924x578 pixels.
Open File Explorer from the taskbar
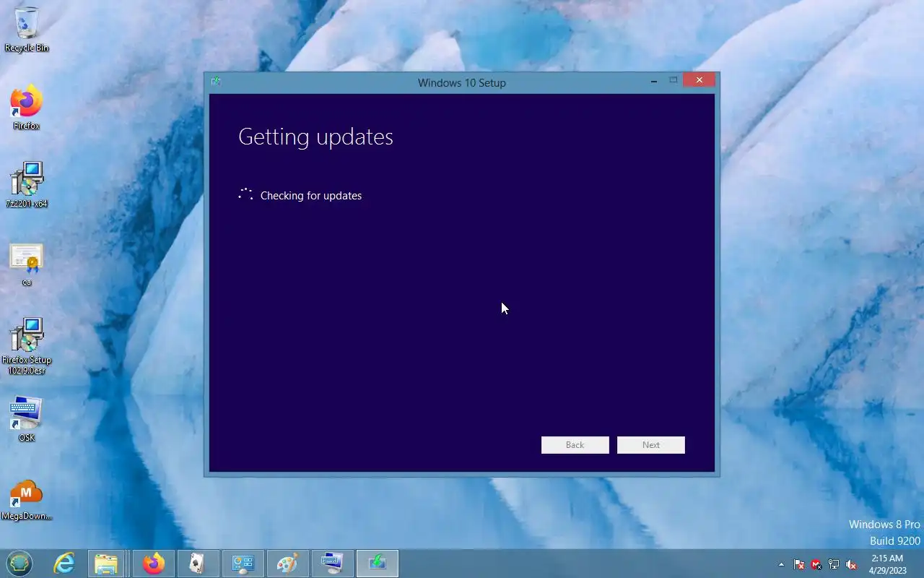[x=107, y=564]
